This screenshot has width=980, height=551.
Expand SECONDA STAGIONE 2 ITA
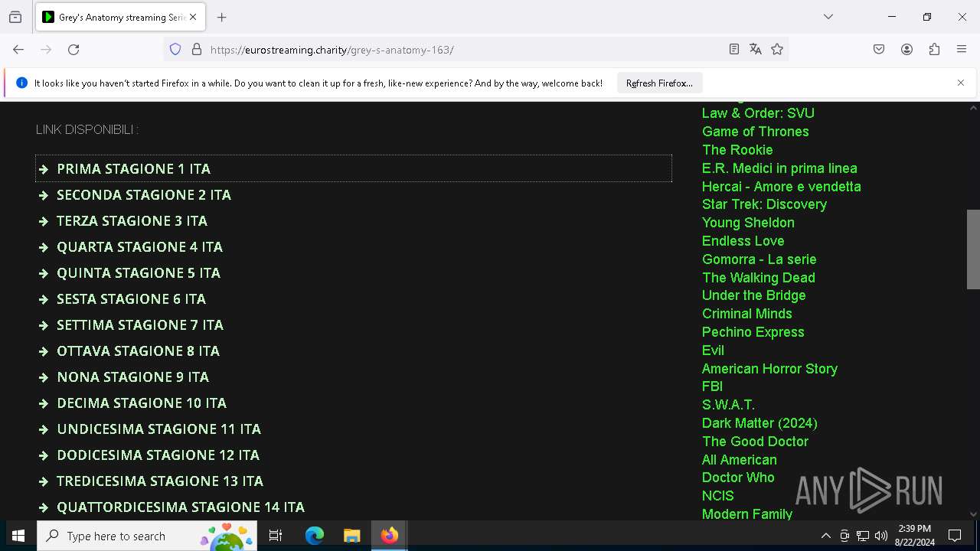coord(354,194)
